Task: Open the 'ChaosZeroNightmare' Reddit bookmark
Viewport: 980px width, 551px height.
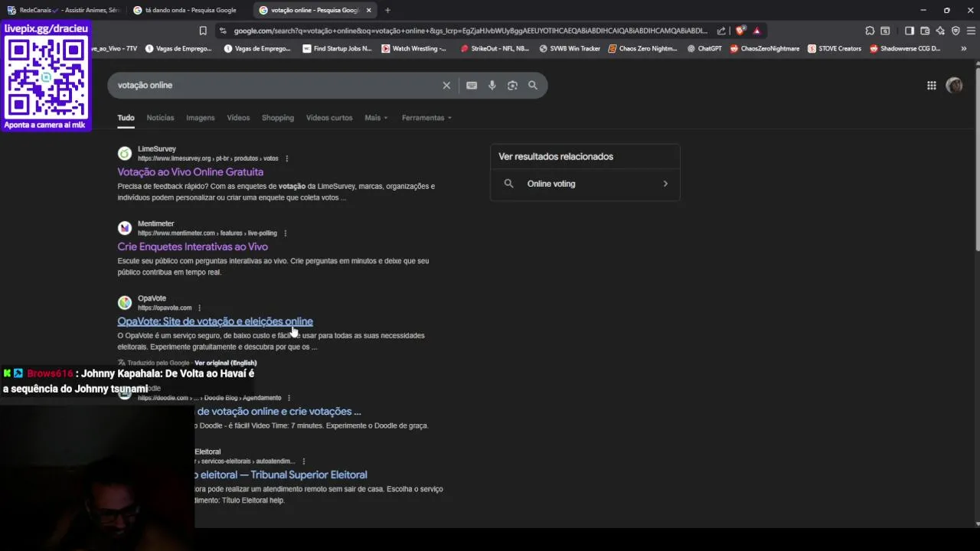Action: pos(764,48)
